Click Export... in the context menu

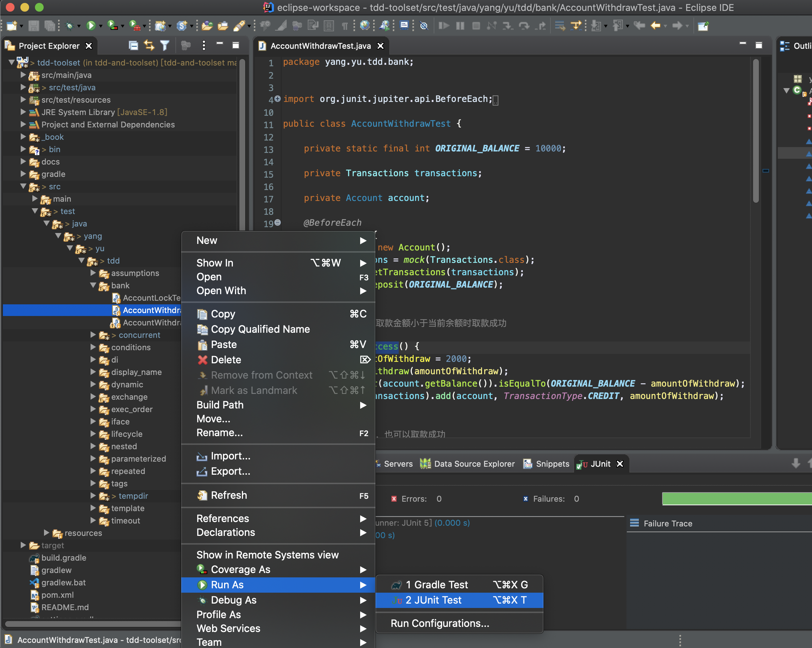pyautogui.click(x=278, y=471)
